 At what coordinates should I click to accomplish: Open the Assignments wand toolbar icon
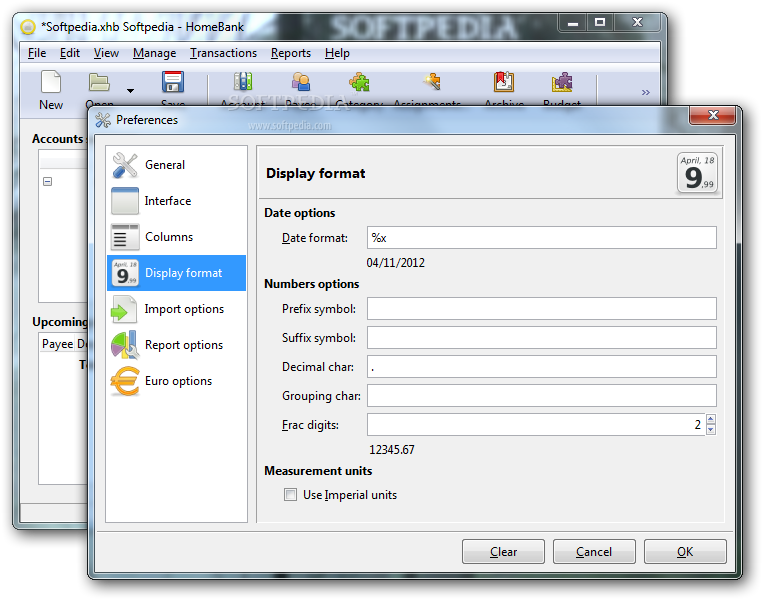coord(432,82)
